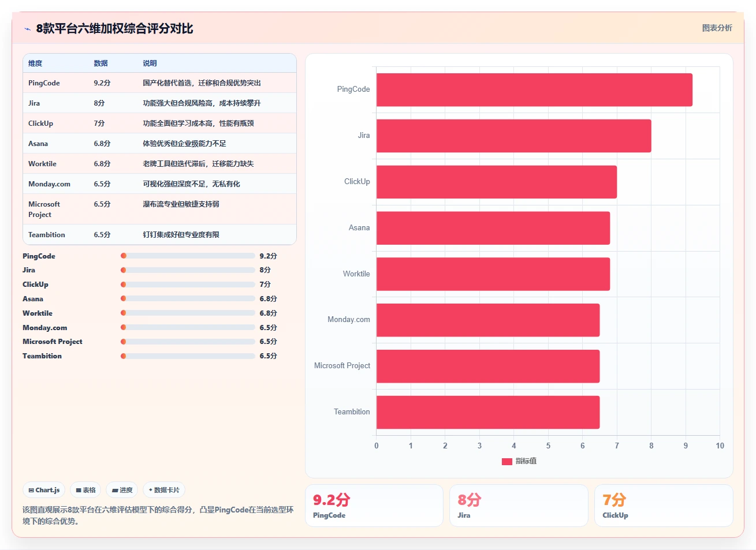Click the Teambition chart axis label
The width and height of the screenshot is (756, 550).
click(x=352, y=412)
